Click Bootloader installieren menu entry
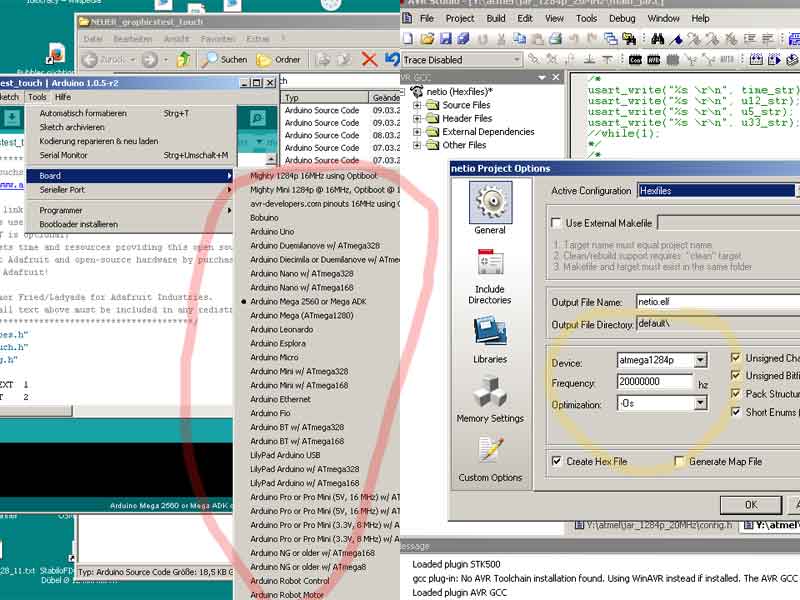Screen dimensions: 800x600 click(x=130, y=224)
